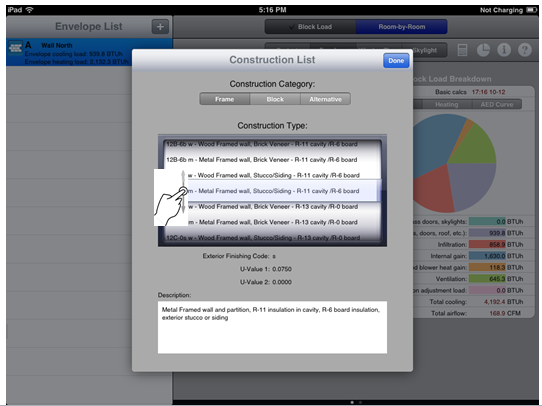This screenshot has width=542, height=406.
Task: Tap the wall brick icon beside Wall North
Action: pos(16,48)
